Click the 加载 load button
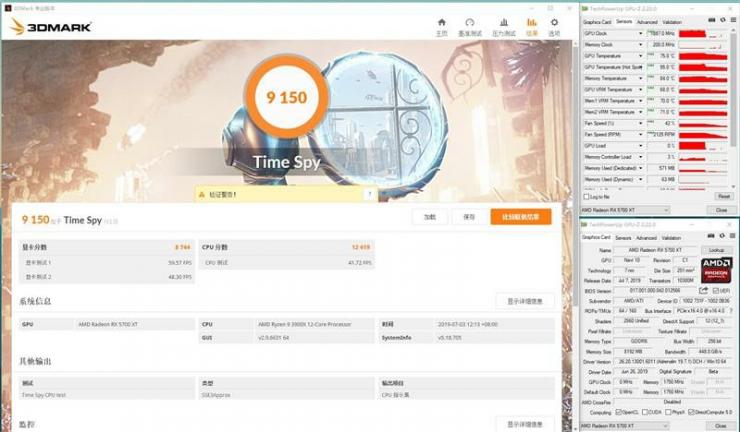Viewport: 740px width, 432px height. [429, 217]
